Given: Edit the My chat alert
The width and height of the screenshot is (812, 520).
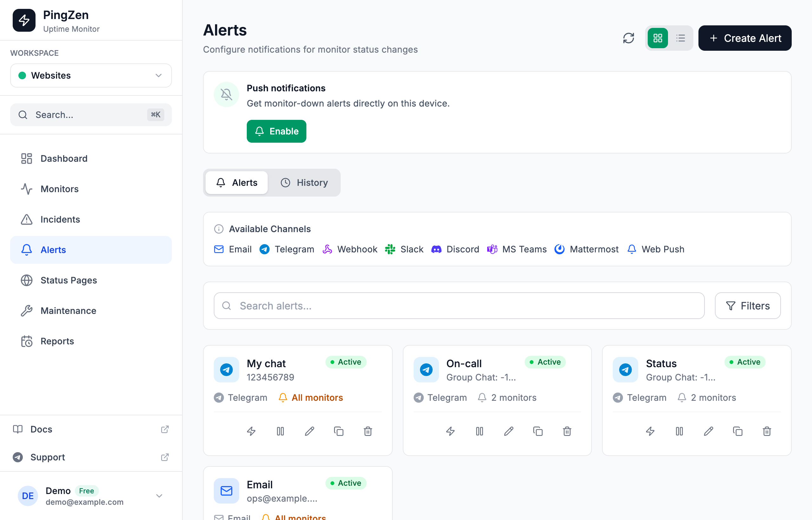Looking at the screenshot, I should (x=309, y=431).
